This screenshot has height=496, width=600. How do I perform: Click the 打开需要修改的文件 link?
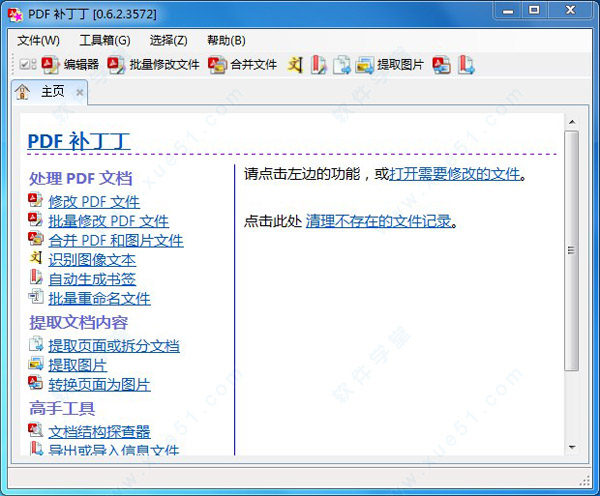point(455,174)
